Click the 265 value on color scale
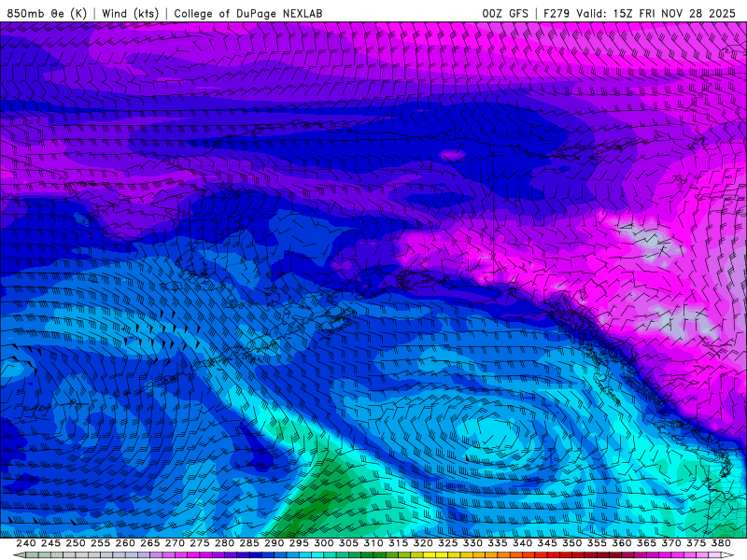The width and height of the screenshot is (747, 560). pos(149,543)
